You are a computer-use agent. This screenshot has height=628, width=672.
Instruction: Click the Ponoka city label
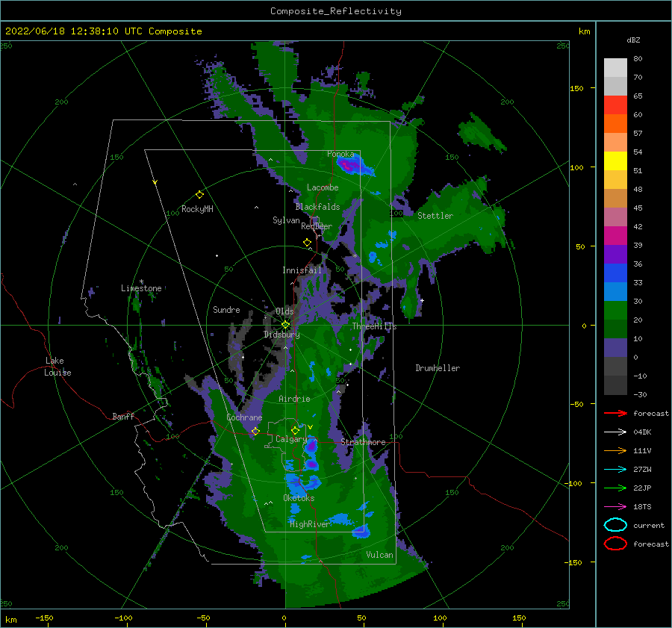coord(340,154)
